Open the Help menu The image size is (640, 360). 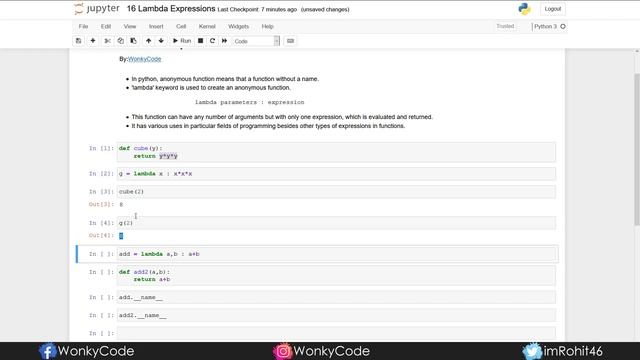click(267, 26)
